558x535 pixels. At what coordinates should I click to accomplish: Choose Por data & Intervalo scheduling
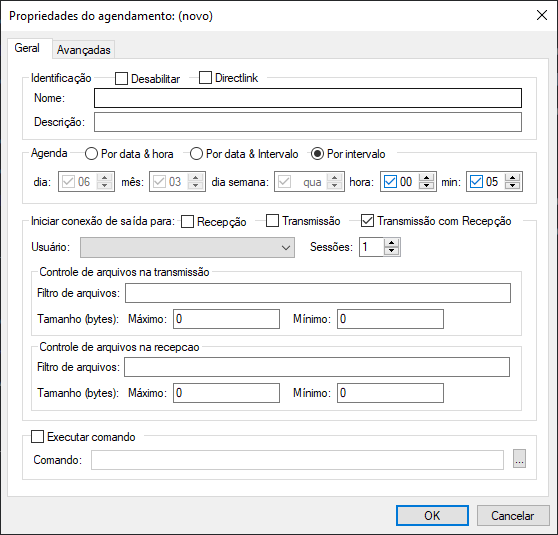coord(196,154)
